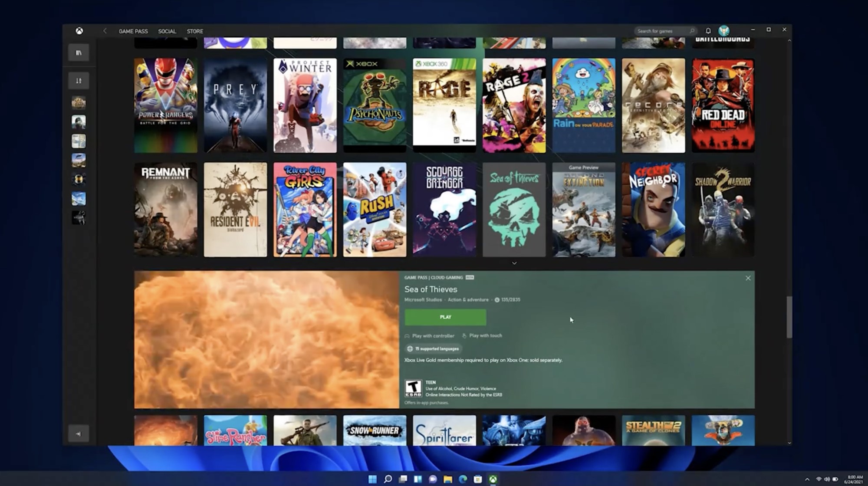This screenshot has height=486, width=868.
Task: Open the Project Winter tile
Action: pos(305,105)
